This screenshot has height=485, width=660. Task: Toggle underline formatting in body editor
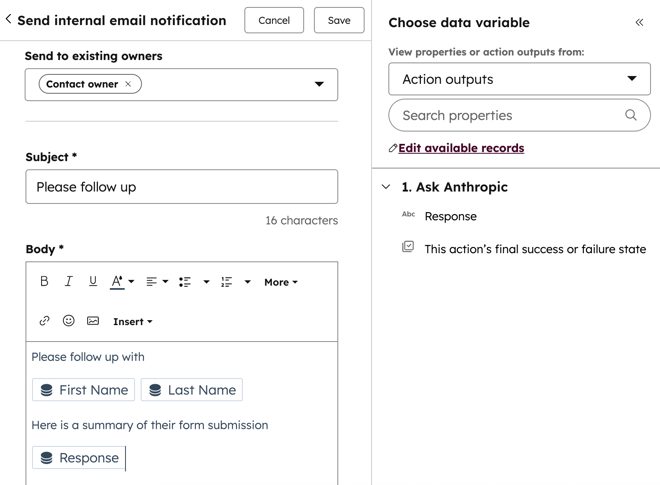93,282
